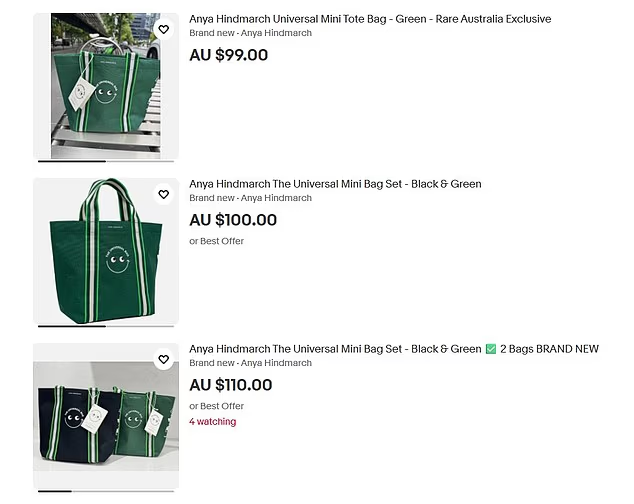This screenshot has width=634, height=504.
Task: Click the 4 watching label
Action: click(212, 422)
